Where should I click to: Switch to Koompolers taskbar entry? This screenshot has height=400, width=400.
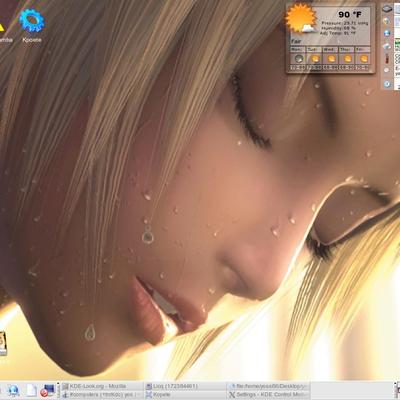click(102, 395)
